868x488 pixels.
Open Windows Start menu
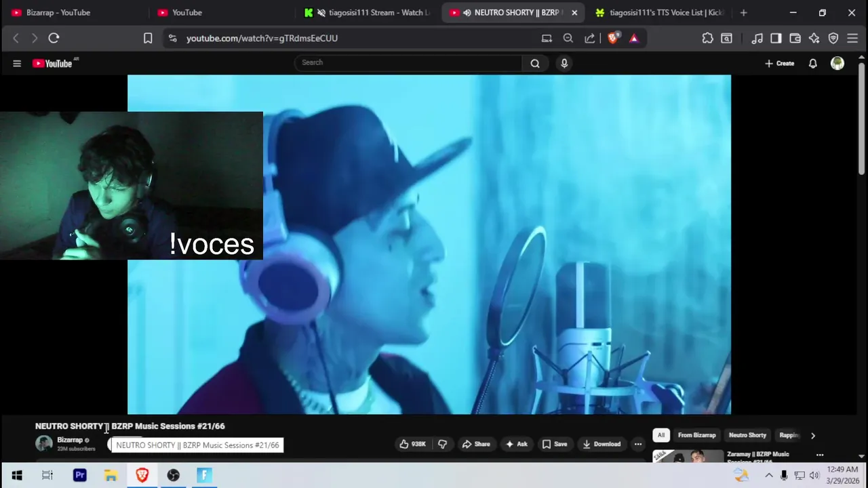tap(16, 475)
